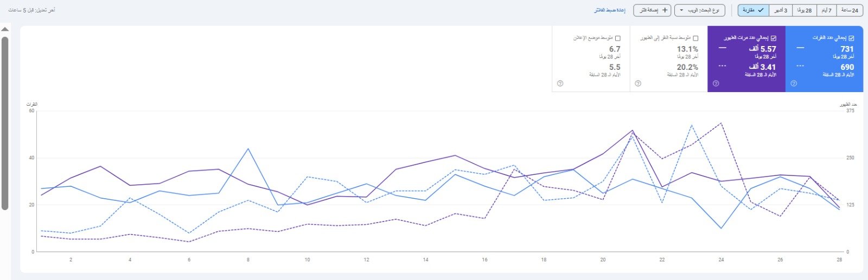Click help icon on total impressions card

[716, 83]
